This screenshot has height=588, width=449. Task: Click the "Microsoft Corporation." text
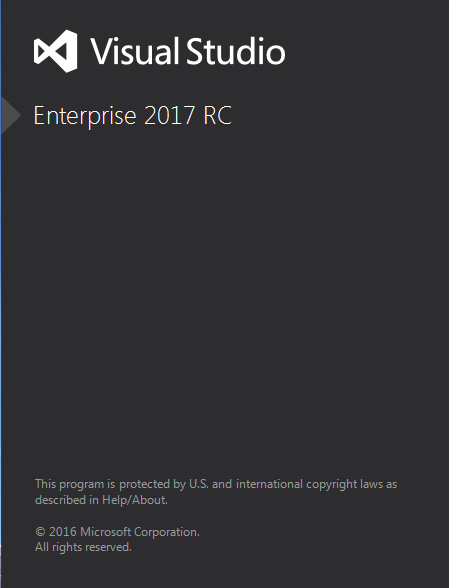140,532
